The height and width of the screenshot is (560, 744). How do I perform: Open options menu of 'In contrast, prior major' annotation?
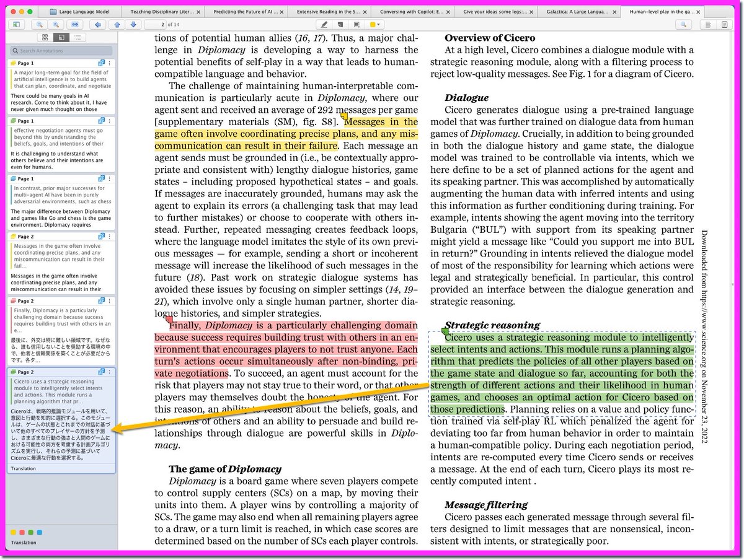[x=110, y=178]
